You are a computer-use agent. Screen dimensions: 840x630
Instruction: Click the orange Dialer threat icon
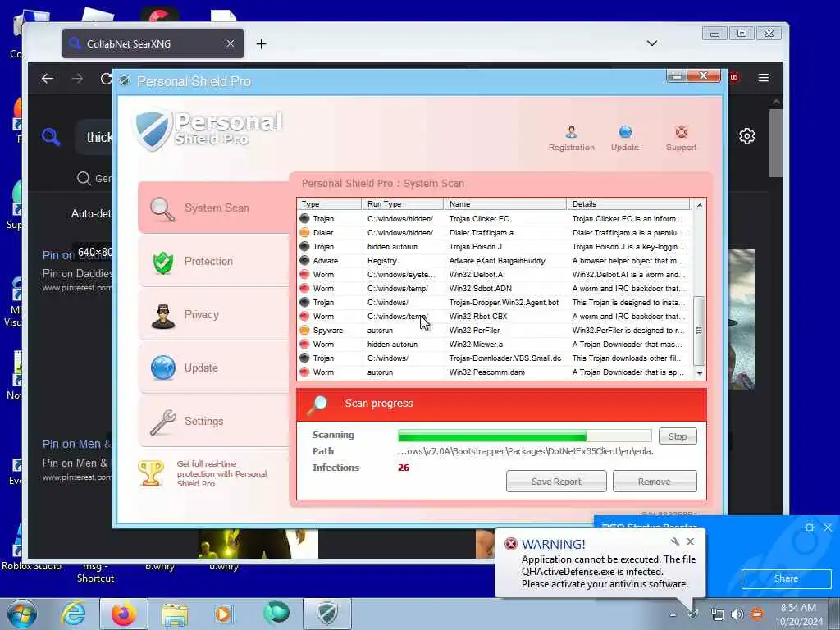[x=304, y=232]
